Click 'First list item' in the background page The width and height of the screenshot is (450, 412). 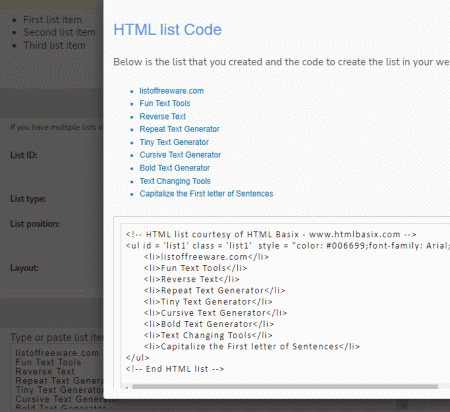(52, 20)
